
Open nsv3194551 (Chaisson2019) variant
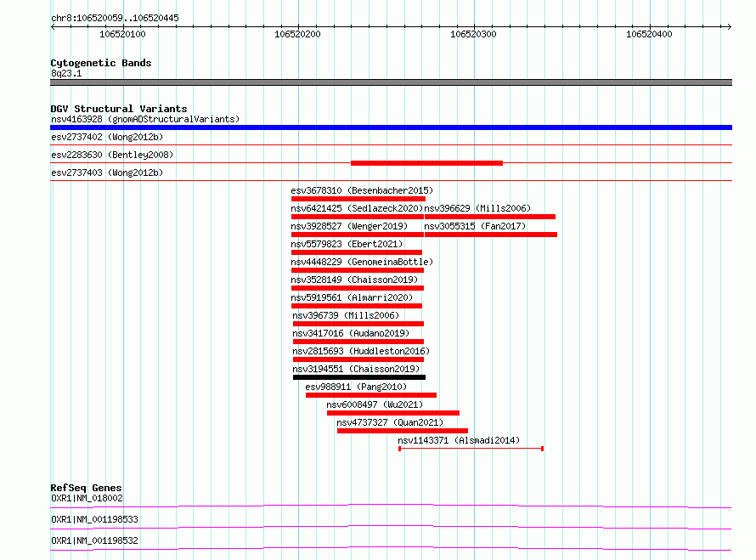356,369
